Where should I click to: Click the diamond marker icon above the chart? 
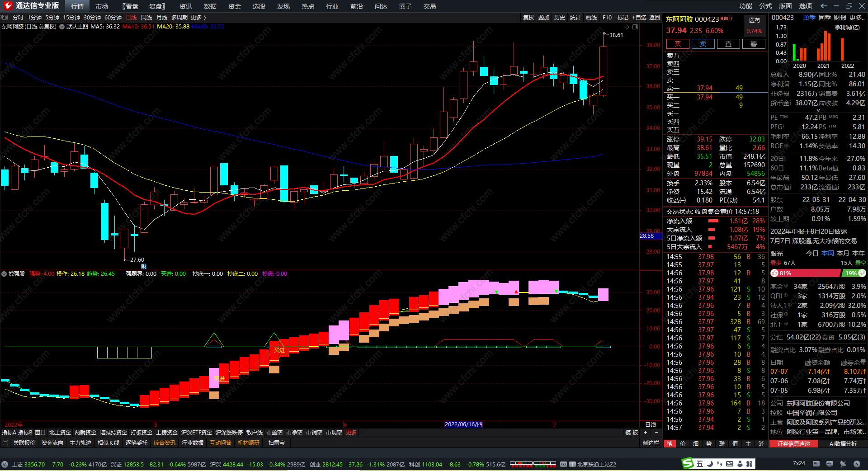(627, 27)
